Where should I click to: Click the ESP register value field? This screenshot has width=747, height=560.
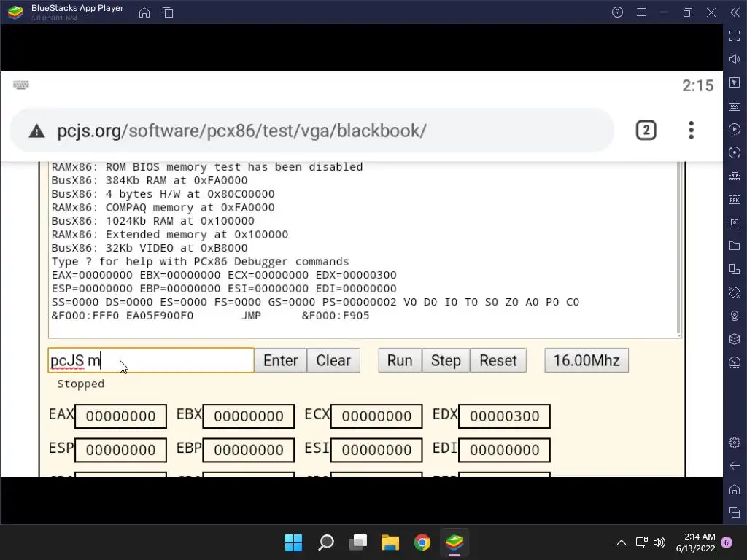[x=121, y=450]
